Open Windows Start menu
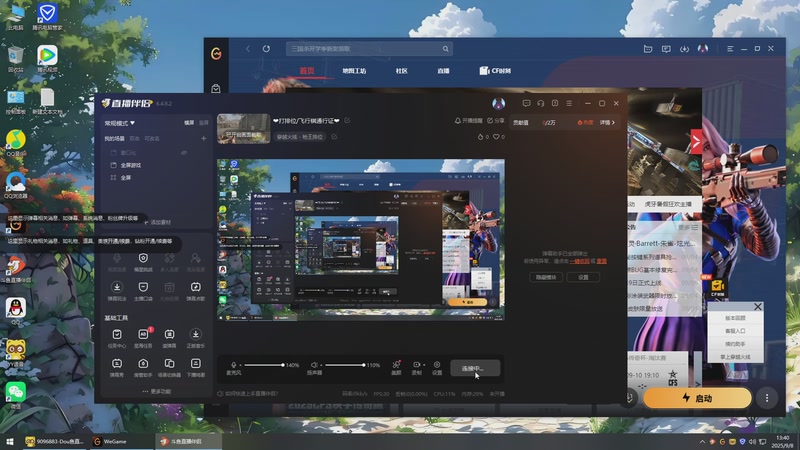 coord(10,441)
